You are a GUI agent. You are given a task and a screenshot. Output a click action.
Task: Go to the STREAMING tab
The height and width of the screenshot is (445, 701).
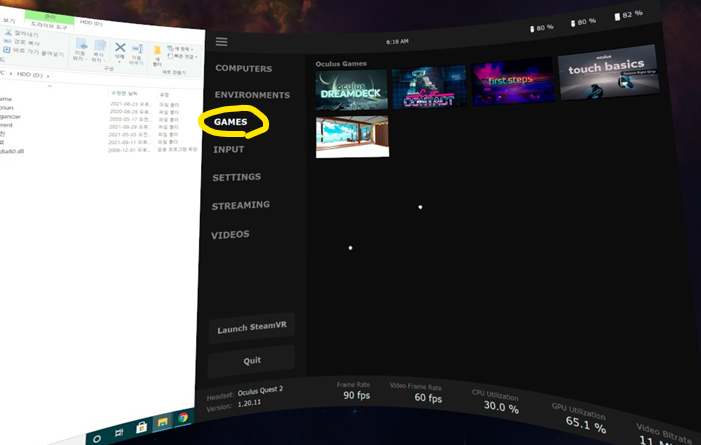[241, 205]
